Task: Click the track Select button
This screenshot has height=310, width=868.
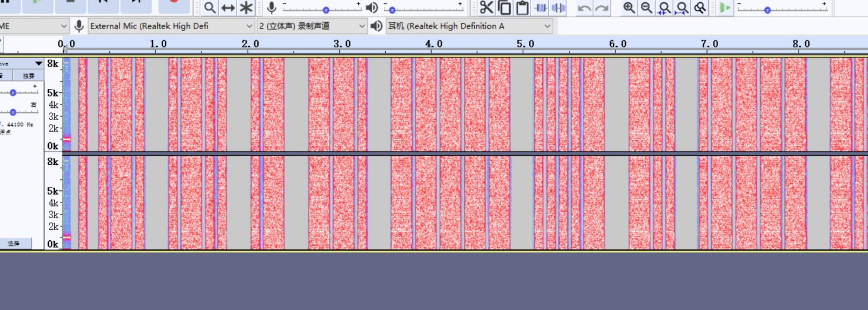Action: (14, 243)
